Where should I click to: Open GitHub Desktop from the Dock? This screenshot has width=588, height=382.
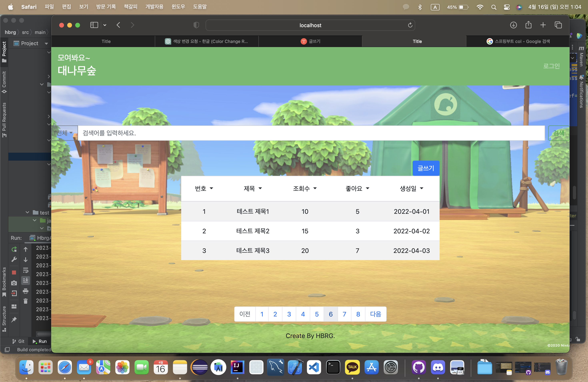pyautogui.click(x=419, y=367)
